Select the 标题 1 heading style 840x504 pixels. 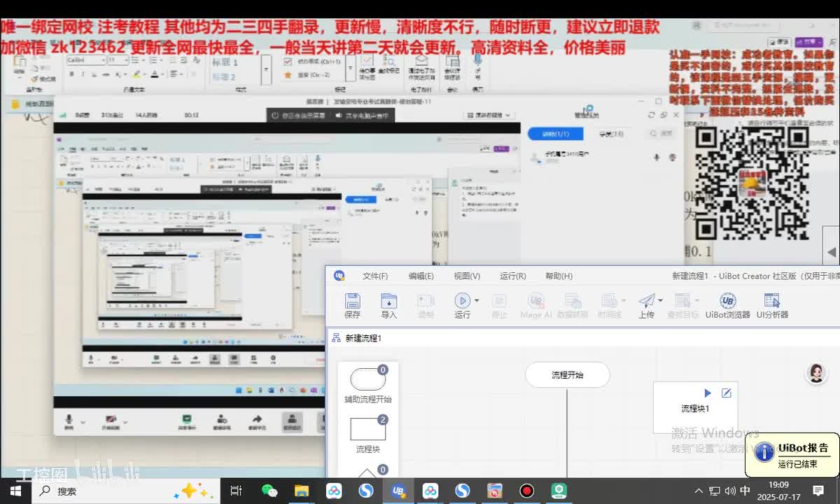225,62
